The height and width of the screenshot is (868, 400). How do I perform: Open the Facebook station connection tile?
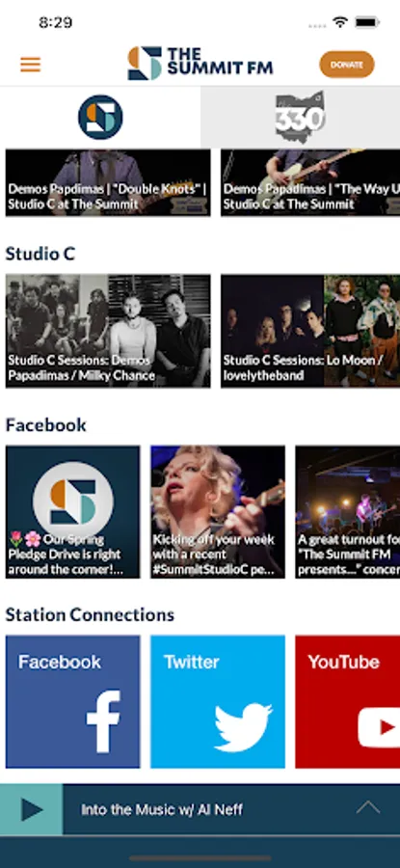click(x=73, y=701)
